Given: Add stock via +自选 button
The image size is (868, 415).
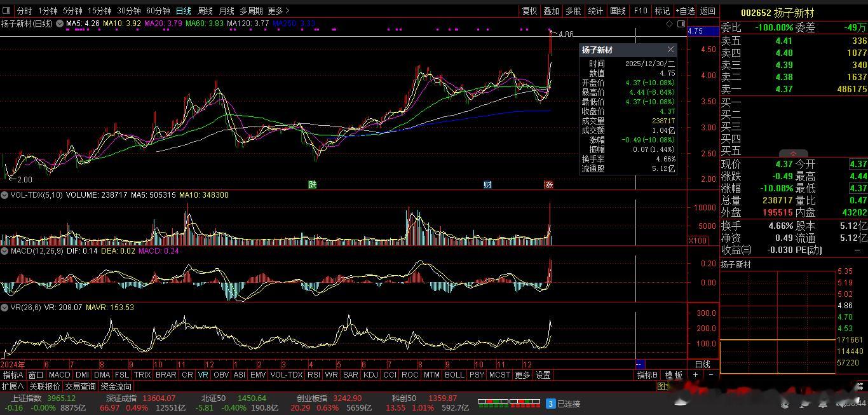Looking at the screenshot, I should (685, 11).
